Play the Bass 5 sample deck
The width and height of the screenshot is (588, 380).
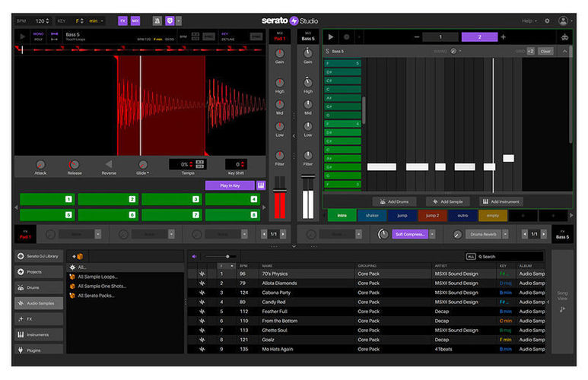tap(23, 36)
